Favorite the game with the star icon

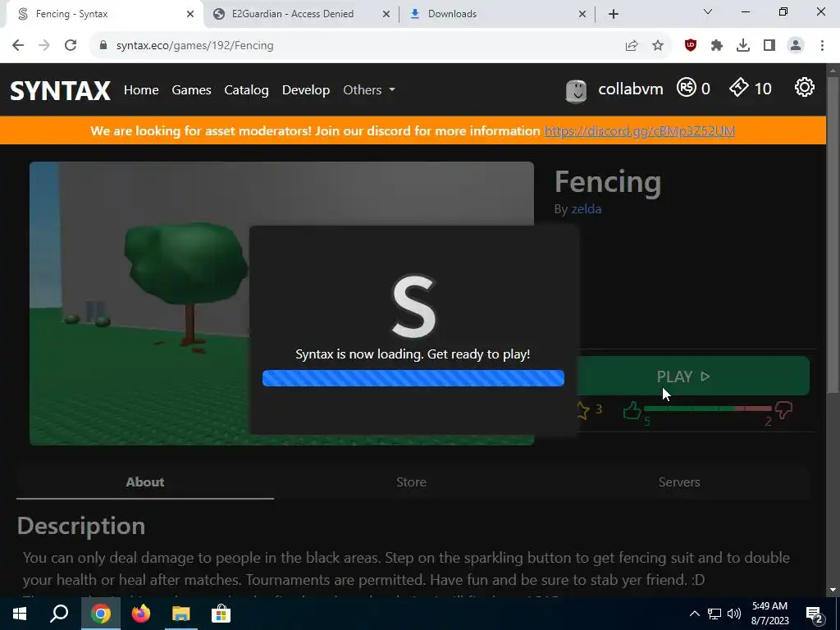pos(582,411)
